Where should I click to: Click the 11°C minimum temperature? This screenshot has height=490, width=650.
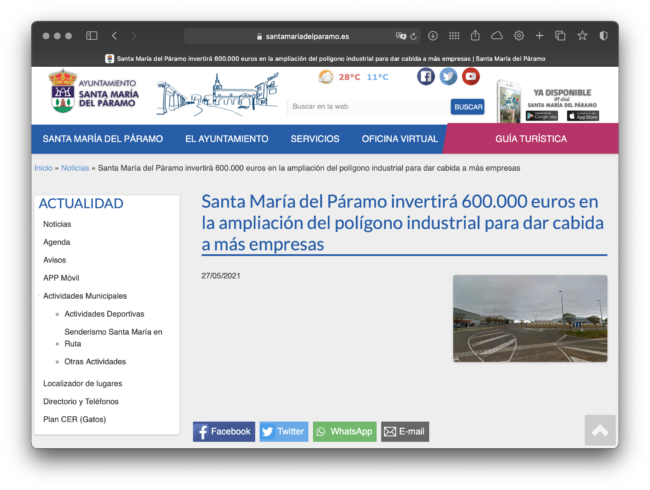click(378, 77)
